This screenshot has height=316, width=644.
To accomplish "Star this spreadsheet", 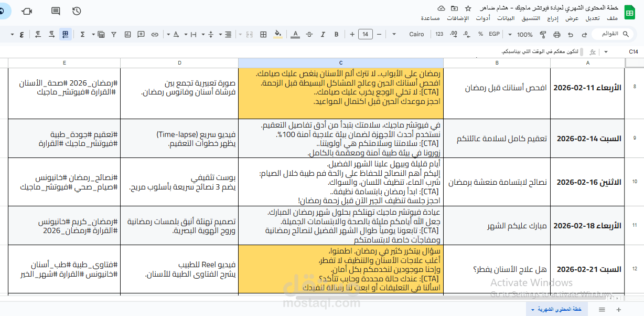I will [x=468, y=8].
